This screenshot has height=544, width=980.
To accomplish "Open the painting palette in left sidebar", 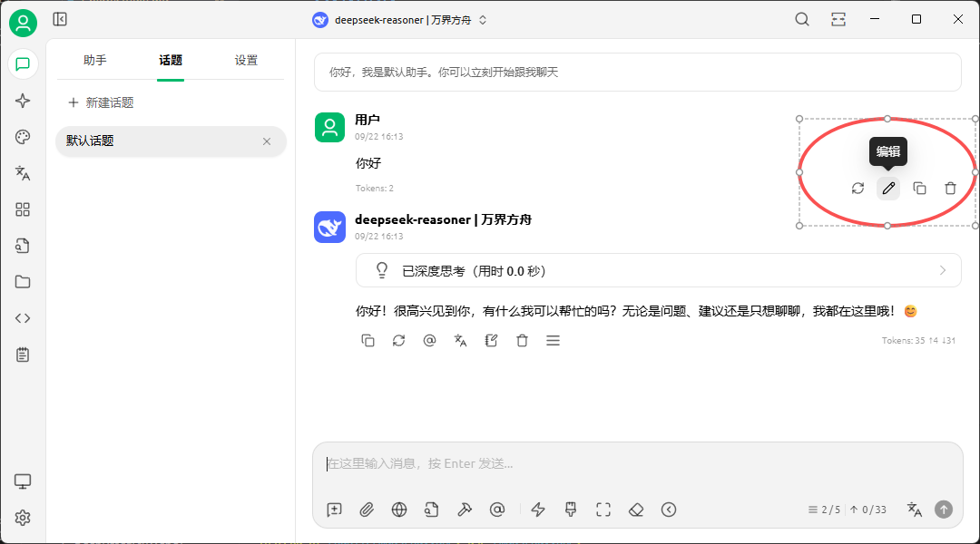I will pyautogui.click(x=23, y=137).
